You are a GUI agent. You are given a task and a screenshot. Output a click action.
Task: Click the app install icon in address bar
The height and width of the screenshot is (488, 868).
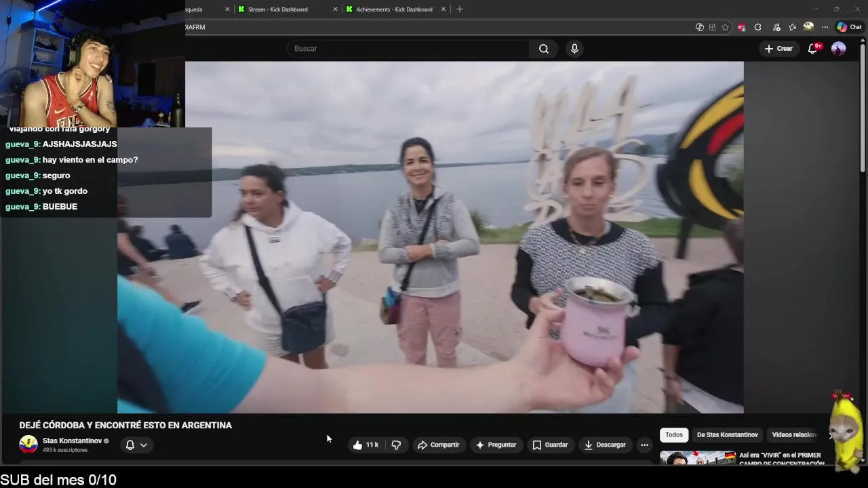pos(712,27)
